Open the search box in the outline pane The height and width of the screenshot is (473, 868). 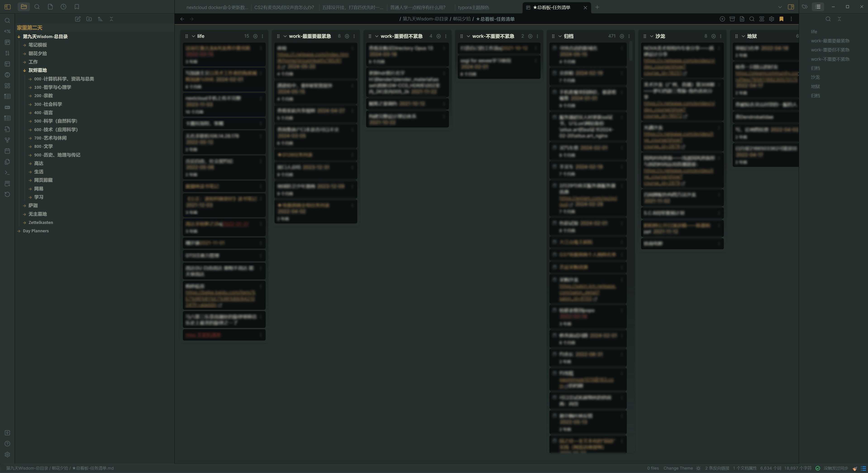point(828,19)
